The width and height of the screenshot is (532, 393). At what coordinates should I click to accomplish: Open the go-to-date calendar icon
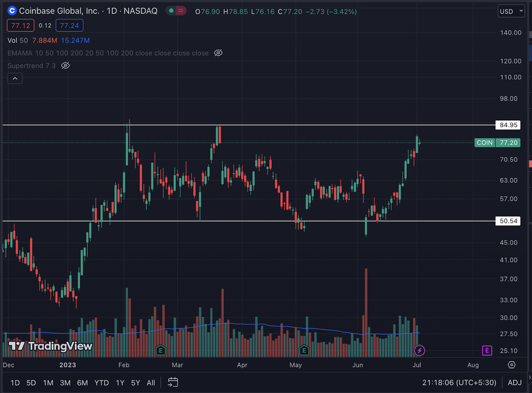point(173,382)
